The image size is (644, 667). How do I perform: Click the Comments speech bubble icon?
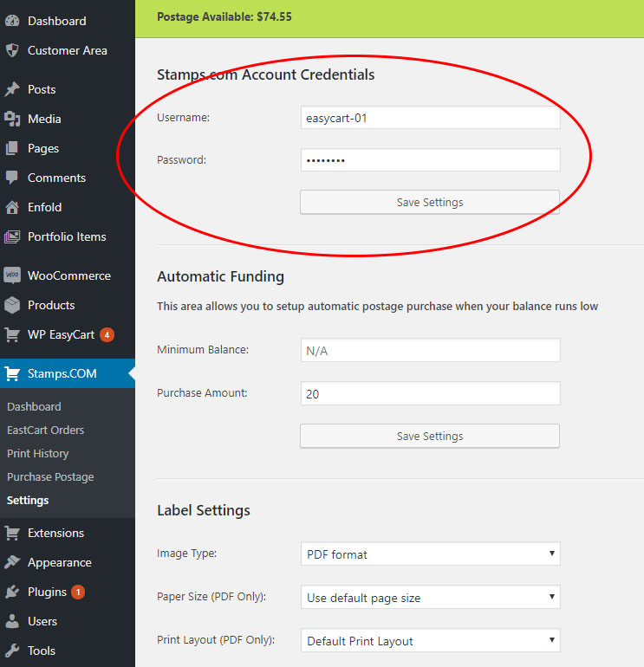click(x=12, y=178)
